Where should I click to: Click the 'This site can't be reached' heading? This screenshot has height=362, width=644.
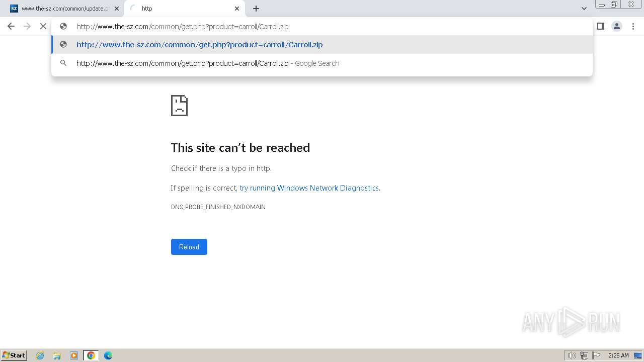click(240, 148)
